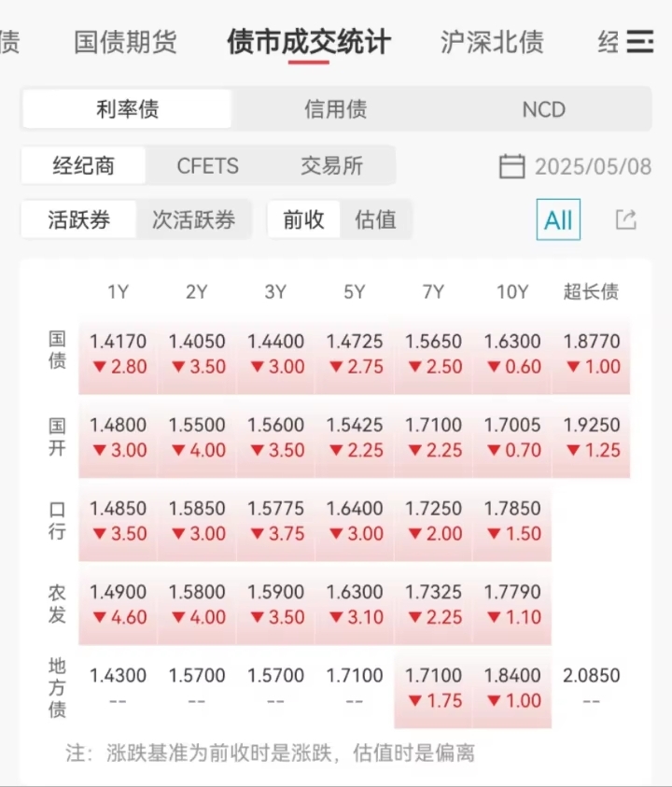
Task: Open the 2025/05/08 date picker
Action: click(x=594, y=166)
